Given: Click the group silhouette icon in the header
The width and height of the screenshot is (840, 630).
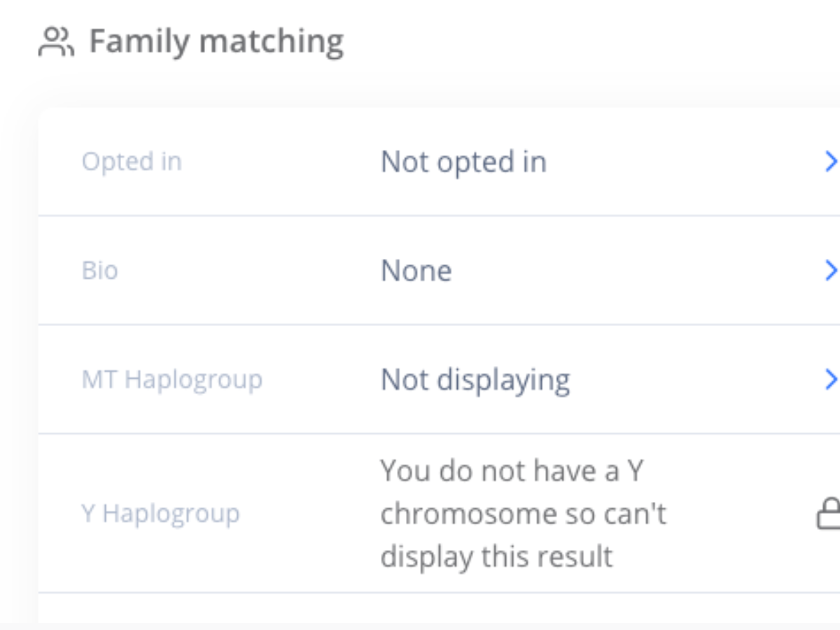Looking at the screenshot, I should tap(57, 41).
